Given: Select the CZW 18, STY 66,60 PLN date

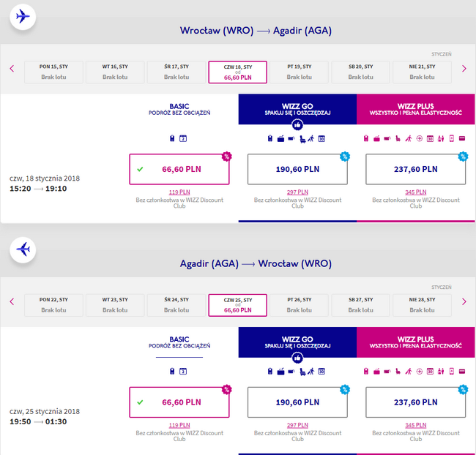Looking at the screenshot, I should coord(238,72).
